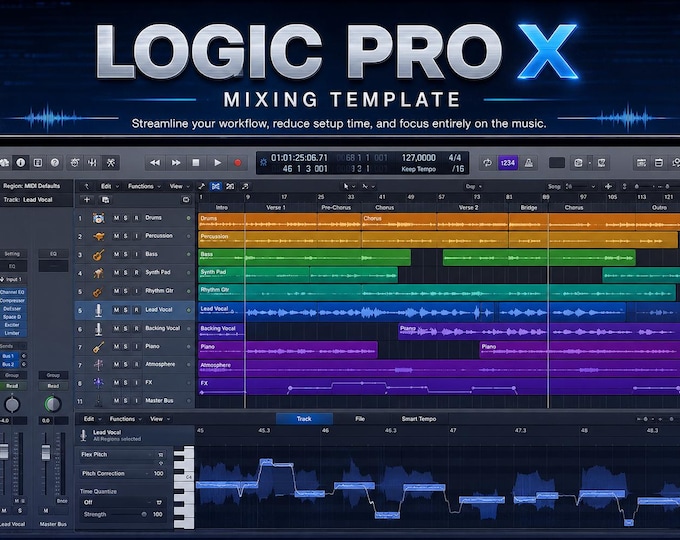Image resolution: width=680 pixels, height=540 pixels.
Task: Open the tracks area Edit menu
Action: (x=109, y=186)
